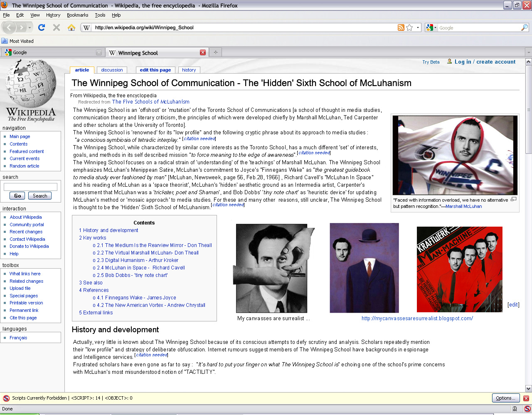The width and height of the screenshot is (532, 415).
Task: Click the search magnifier icon in Google box
Action: pos(525,27)
